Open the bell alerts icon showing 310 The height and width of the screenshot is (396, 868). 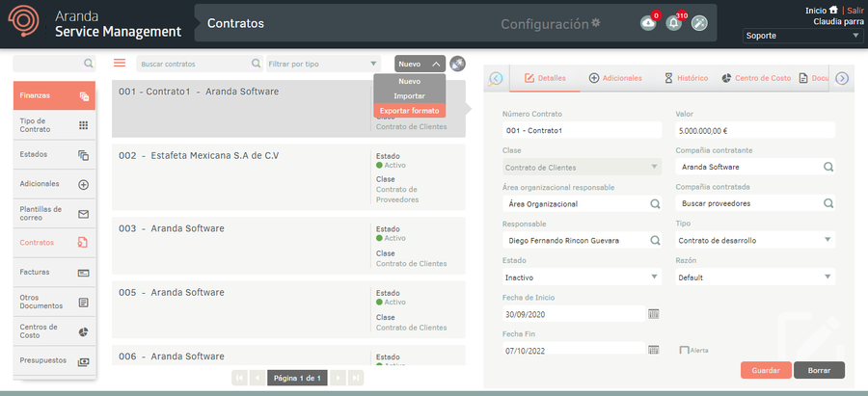tap(674, 23)
